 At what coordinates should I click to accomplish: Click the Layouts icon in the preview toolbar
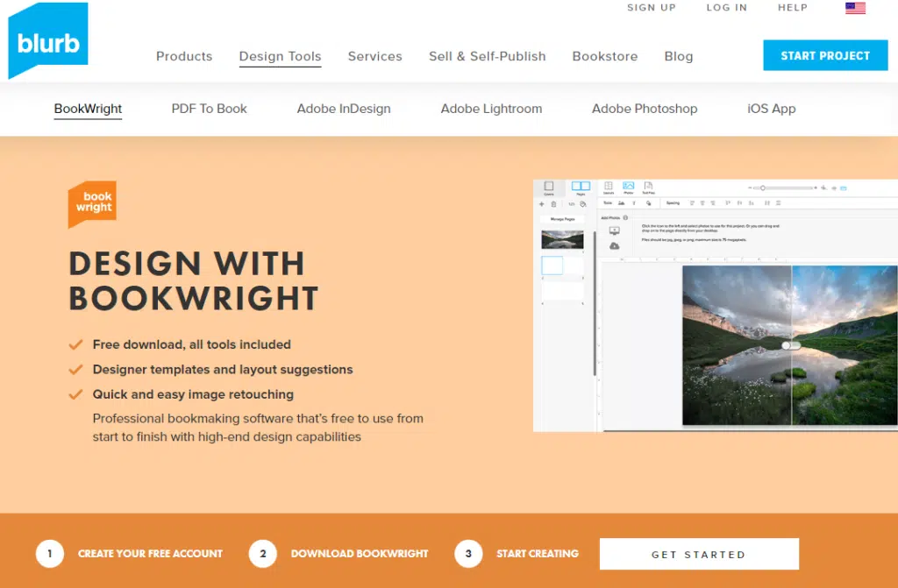point(608,188)
